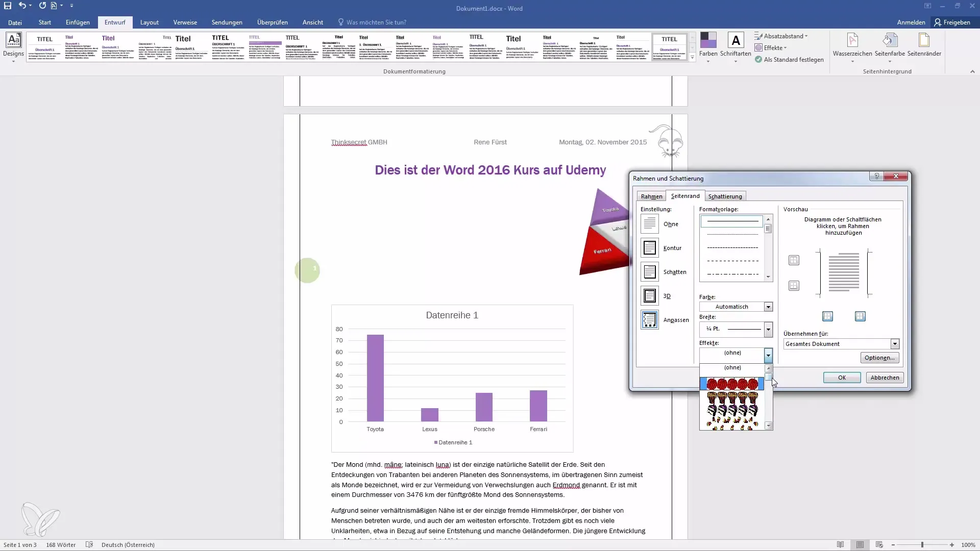Click the Freigeben share icon button

pyautogui.click(x=952, y=22)
